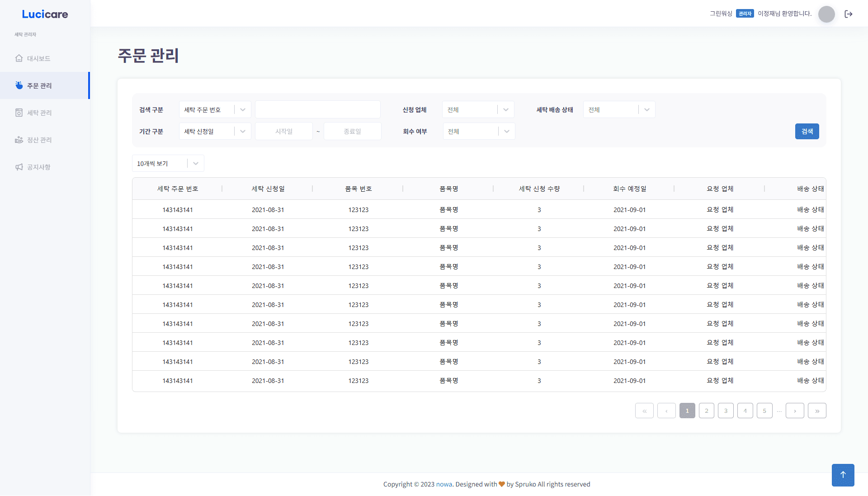This screenshot has width=868, height=496.
Task: Go to pagination page 3
Action: 726,411
